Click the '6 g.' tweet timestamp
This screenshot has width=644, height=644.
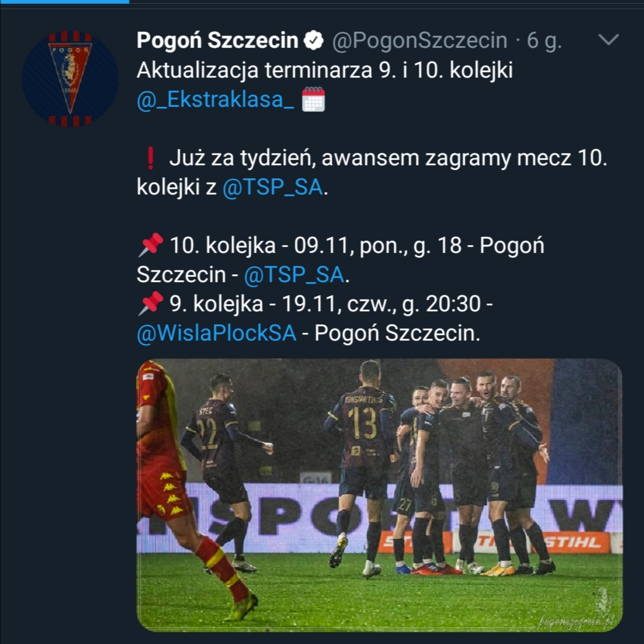coord(544,41)
